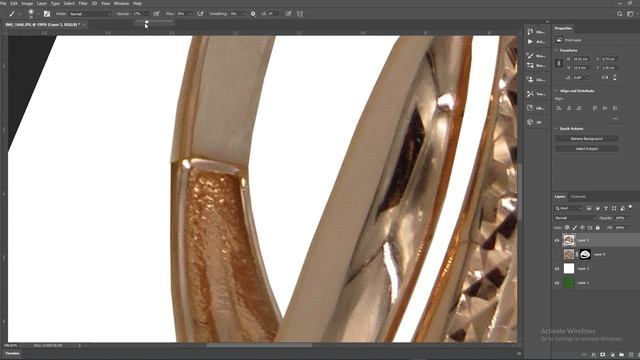This screenshot has height=360, width=640.
Task: Create new fill or adjustment layer
Action: coord(612,355)
